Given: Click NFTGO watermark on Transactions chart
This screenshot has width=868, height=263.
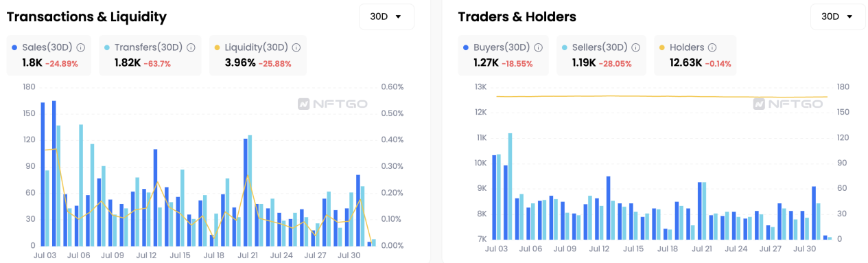Looking at the screenshot, I should pos(333,104).
